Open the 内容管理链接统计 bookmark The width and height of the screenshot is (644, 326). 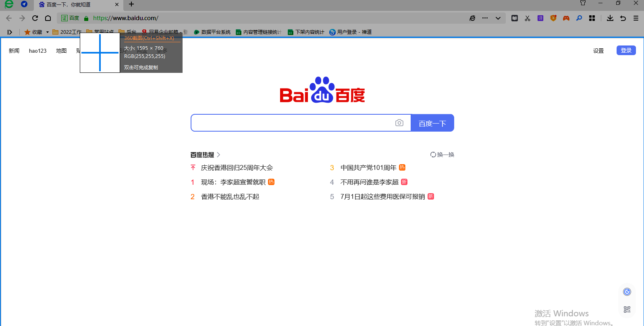click(x=258, y=32)
